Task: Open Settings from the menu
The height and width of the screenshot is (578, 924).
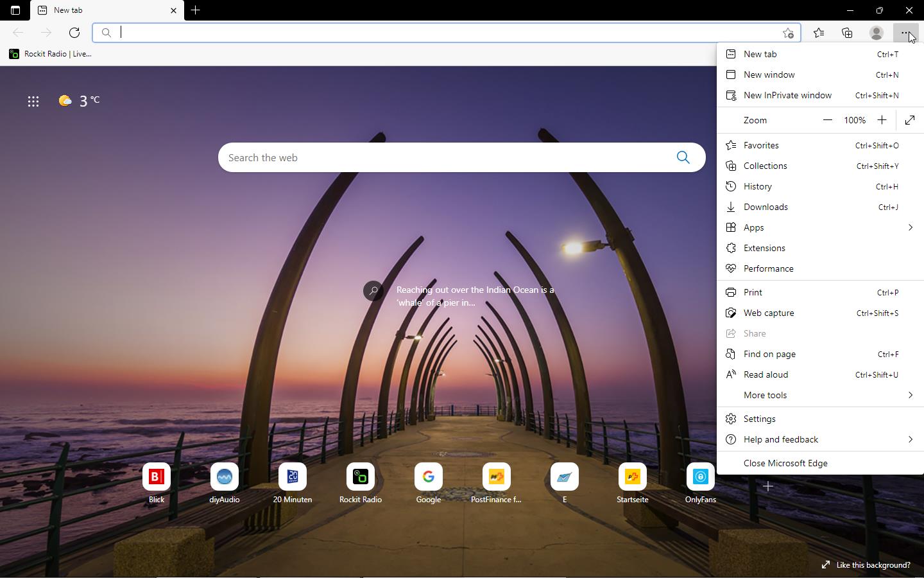Action: click(x=820, y=419)
